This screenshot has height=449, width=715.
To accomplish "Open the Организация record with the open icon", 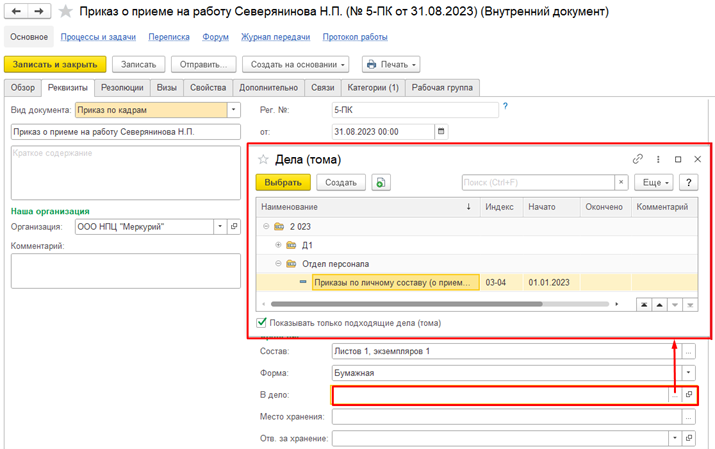I will click(234, 227).
